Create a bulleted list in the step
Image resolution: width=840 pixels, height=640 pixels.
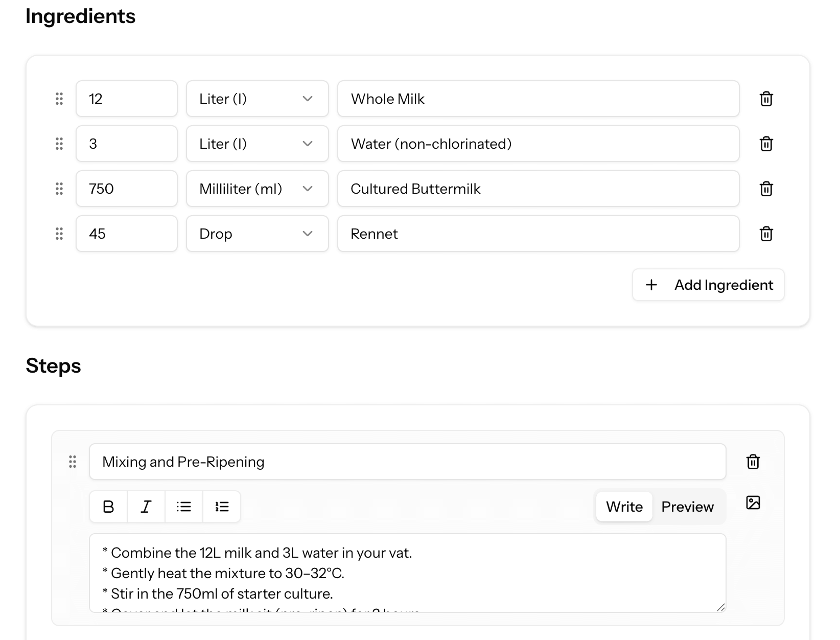tap(183, 507)
